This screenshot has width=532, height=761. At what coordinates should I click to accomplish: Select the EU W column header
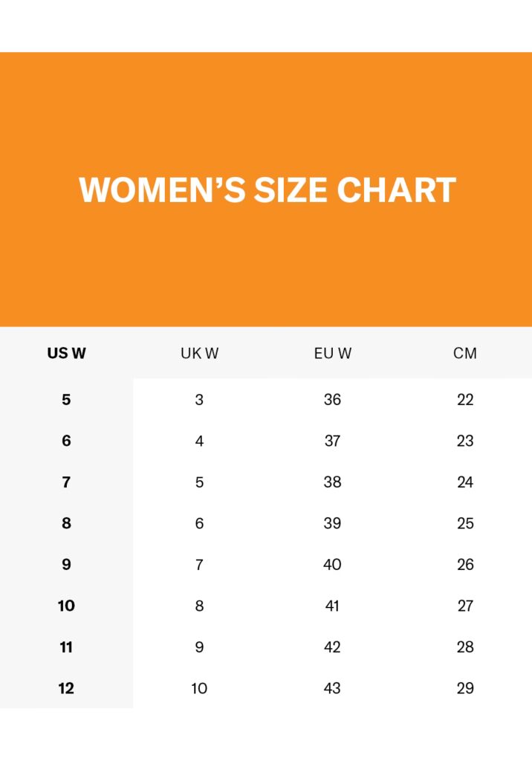click(x=332, y=353)
